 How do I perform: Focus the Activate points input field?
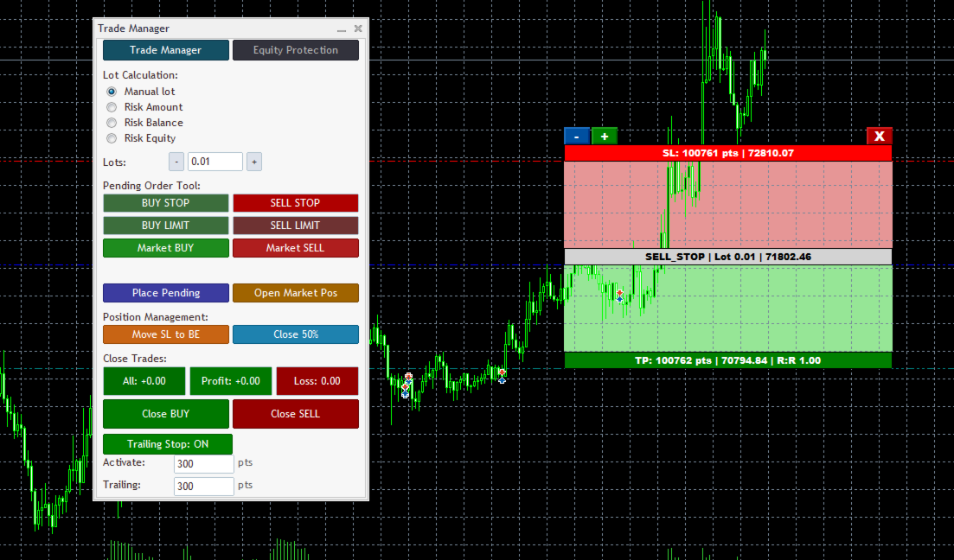(204, 464)
